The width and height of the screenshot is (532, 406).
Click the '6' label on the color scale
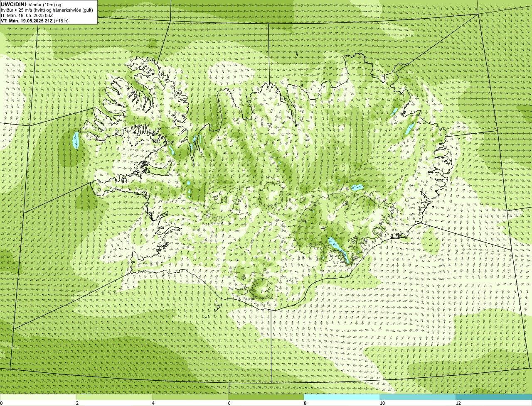[229, 403]
